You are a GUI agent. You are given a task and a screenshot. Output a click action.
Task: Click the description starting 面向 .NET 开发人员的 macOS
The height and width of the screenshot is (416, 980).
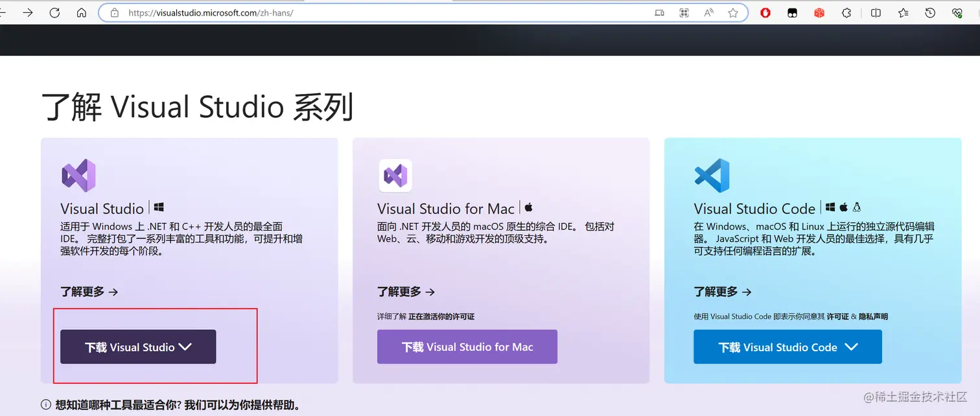pyautogui.click(x=496, y=233)
